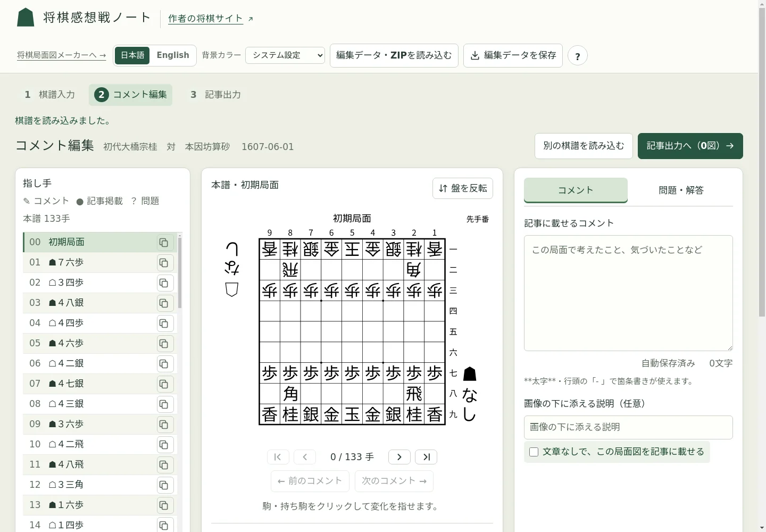766x532 pixels.
Task: Switch language to 日本語
Action: coord(132,55)
